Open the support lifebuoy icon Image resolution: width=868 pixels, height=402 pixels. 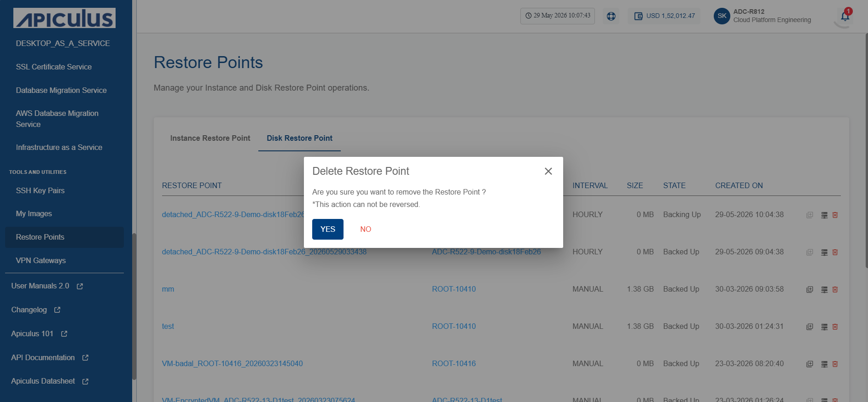pyautogui.click(x=611, y=16)
